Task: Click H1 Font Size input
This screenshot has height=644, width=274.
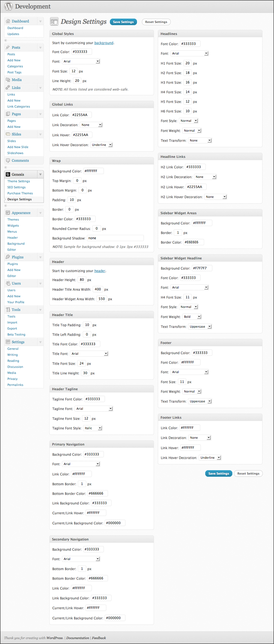Action: tap(188, 63)
